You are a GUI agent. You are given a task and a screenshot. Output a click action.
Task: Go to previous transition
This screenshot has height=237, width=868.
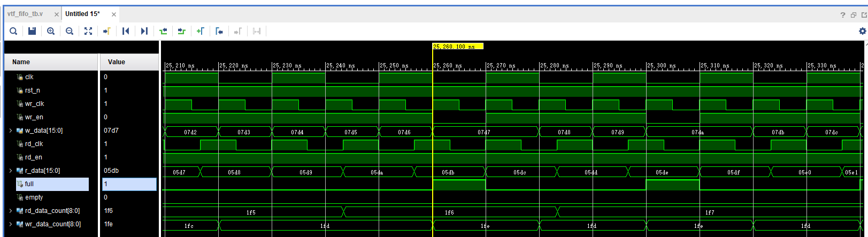coord(163,31)
